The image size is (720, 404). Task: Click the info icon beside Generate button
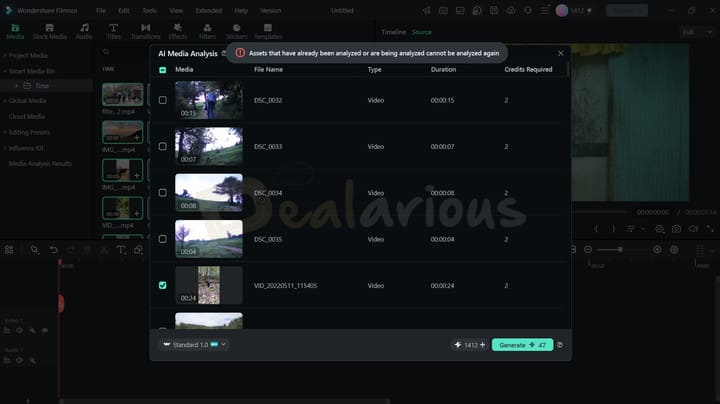click(560, 345)
